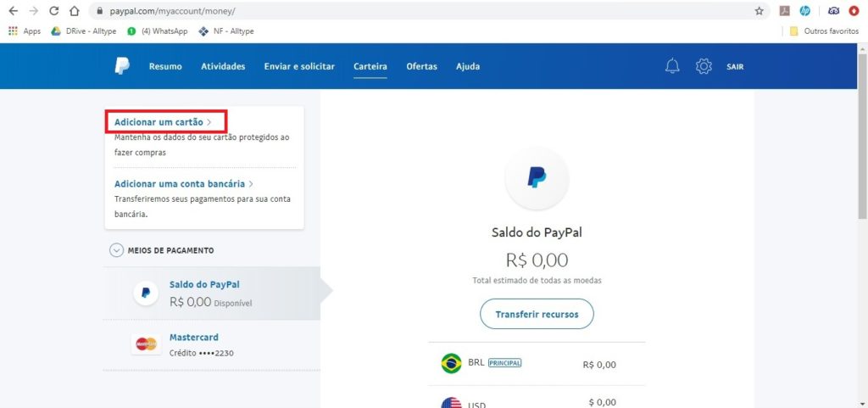This screenshot has width=868, height=408.
Task: Click the PayPal logo in header
Action: click(x=122, y=66)
